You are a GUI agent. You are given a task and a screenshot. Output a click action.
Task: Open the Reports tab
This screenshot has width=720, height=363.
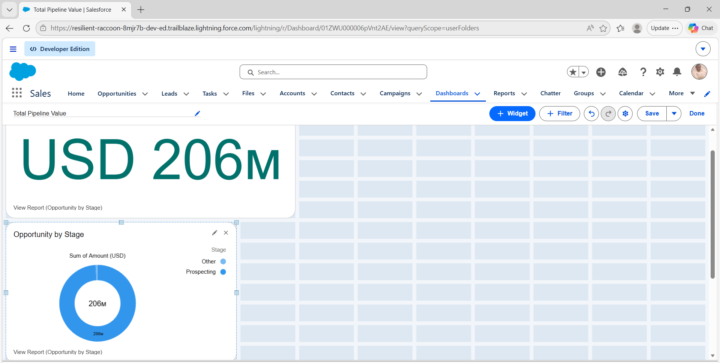click(504, 93)
